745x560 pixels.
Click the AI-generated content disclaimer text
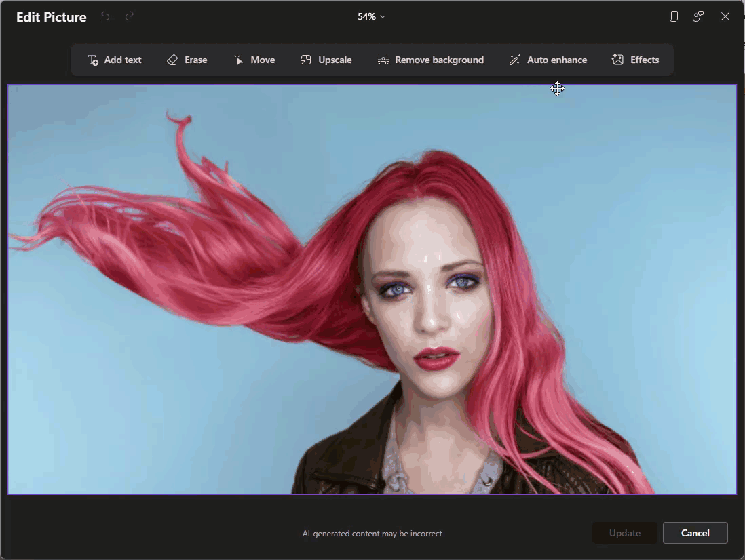click(372, 534)
